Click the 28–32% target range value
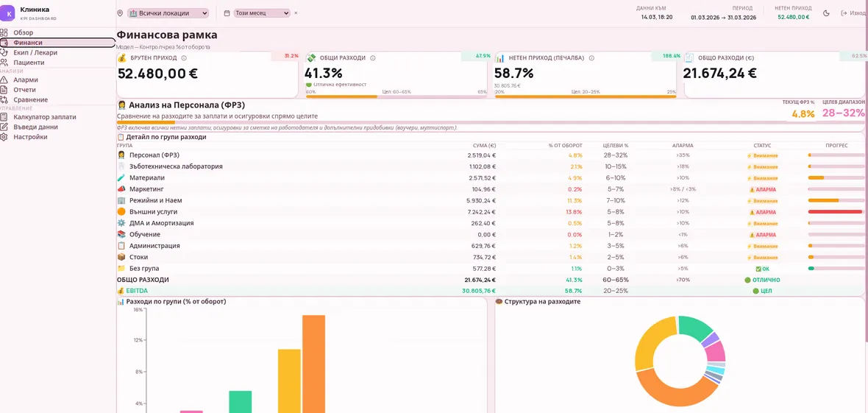Viewport: 868px width, 413px height. coord(843,113)
